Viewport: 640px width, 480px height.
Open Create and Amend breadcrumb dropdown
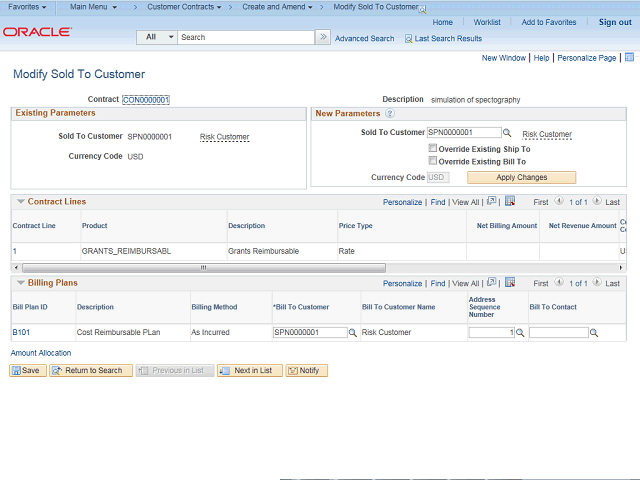tap(277, 7)
